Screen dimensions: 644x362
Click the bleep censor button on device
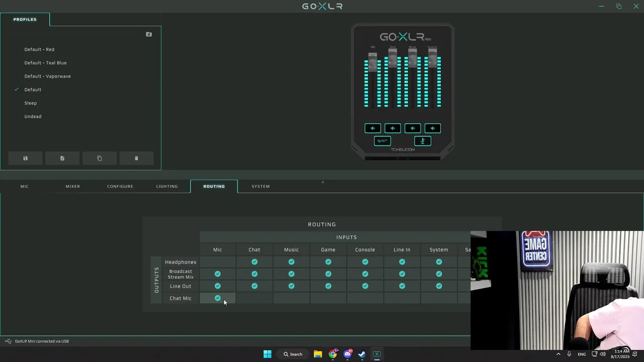click(382, 141)
